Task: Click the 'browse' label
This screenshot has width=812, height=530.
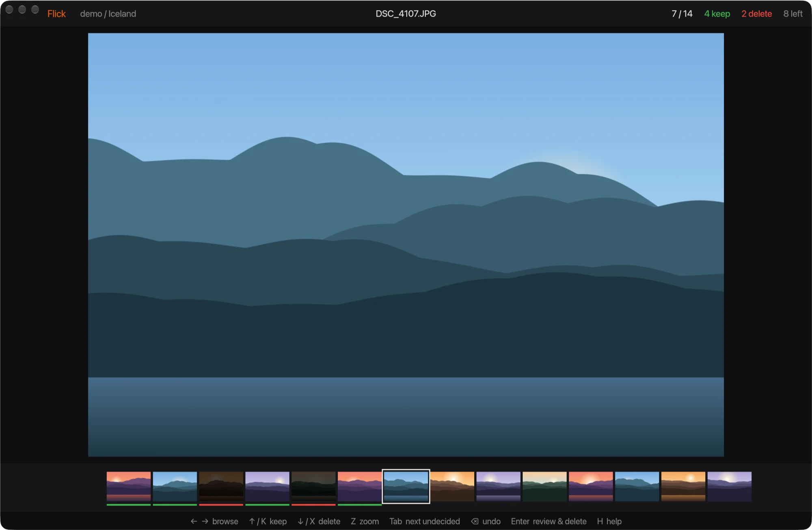Action: click(225, 521)
